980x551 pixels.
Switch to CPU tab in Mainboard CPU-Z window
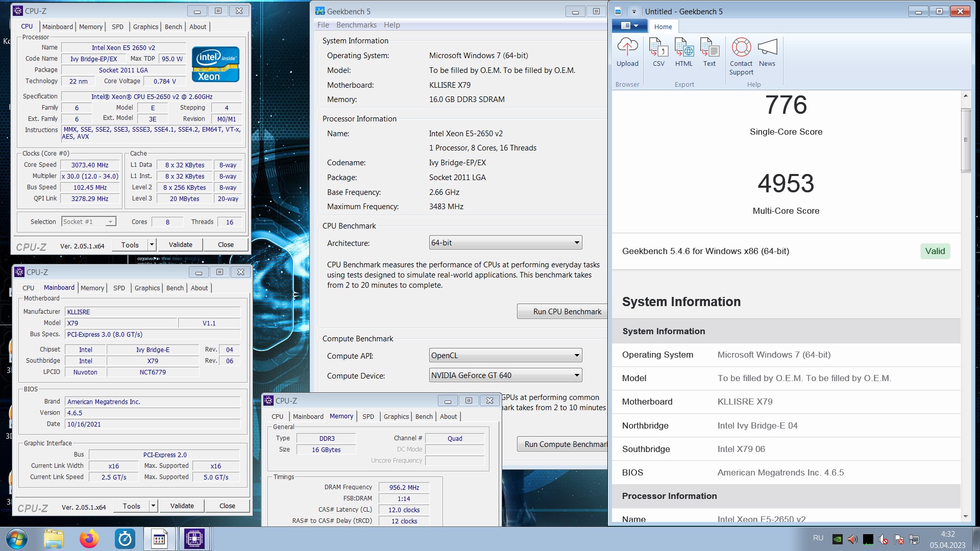[29, 288]
